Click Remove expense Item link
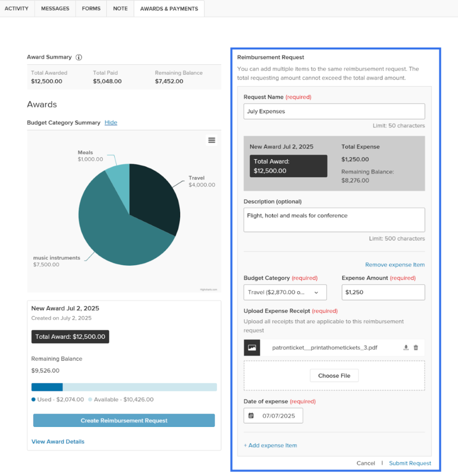 pyautogui.click(x=395, y=264)
